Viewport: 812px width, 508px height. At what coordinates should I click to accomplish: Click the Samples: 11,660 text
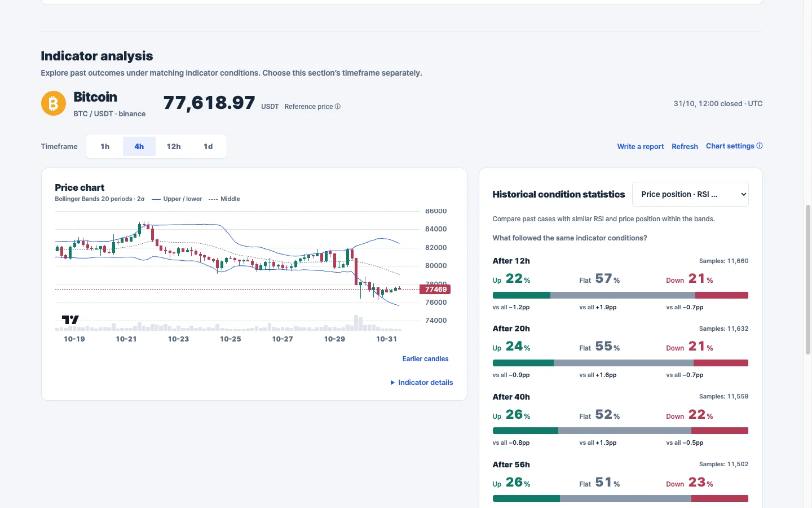[x=723, y=261]
